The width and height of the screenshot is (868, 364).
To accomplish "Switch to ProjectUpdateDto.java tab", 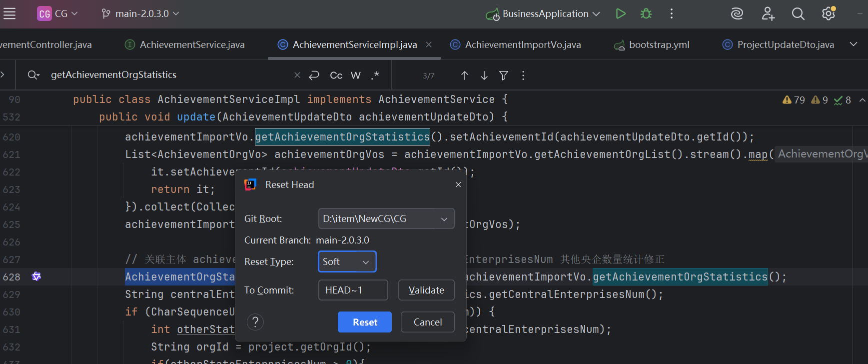I will click(779, 45).
